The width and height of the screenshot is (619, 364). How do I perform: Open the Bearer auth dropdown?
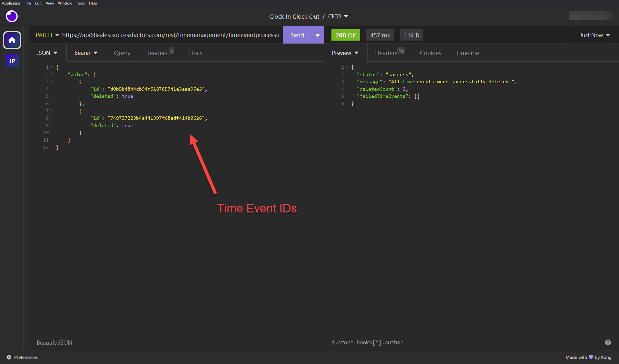pos(86,53)
